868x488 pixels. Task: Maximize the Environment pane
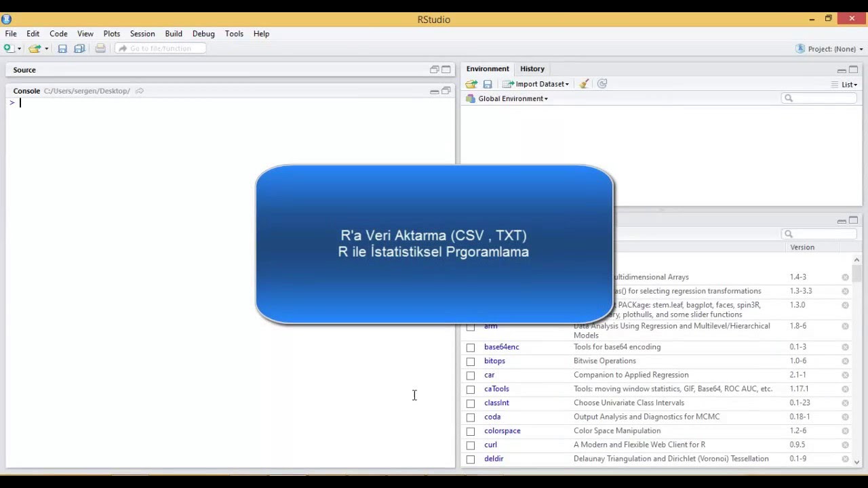click(x=854, y=70)
